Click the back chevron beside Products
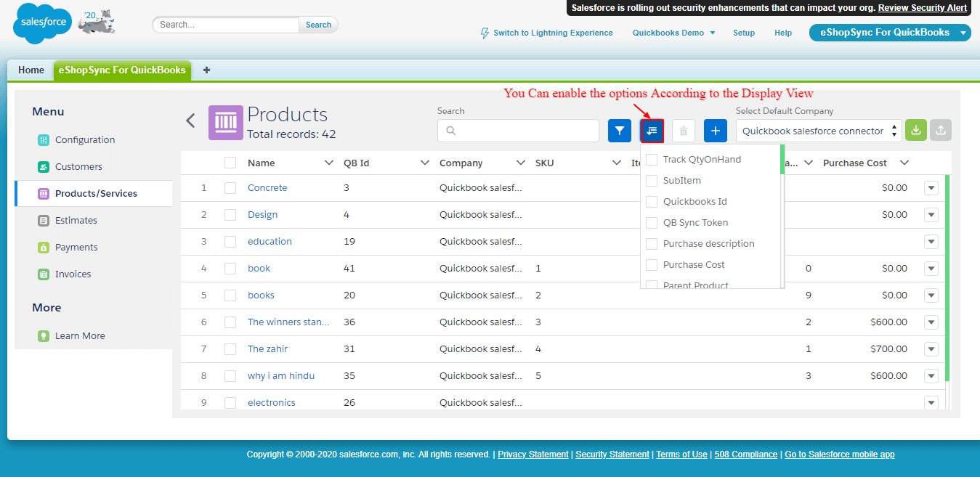This screenshot has height=477, width=980. coord(190,121)
